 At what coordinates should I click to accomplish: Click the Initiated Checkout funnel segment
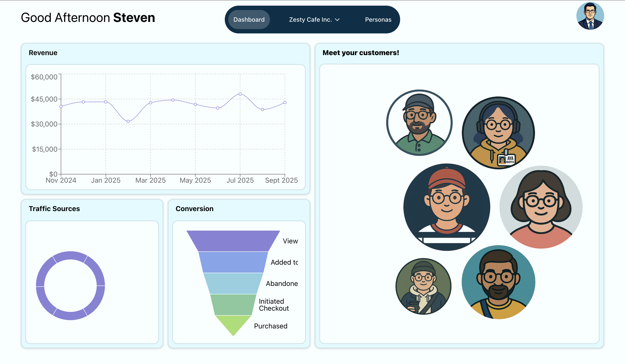point(233,305)
